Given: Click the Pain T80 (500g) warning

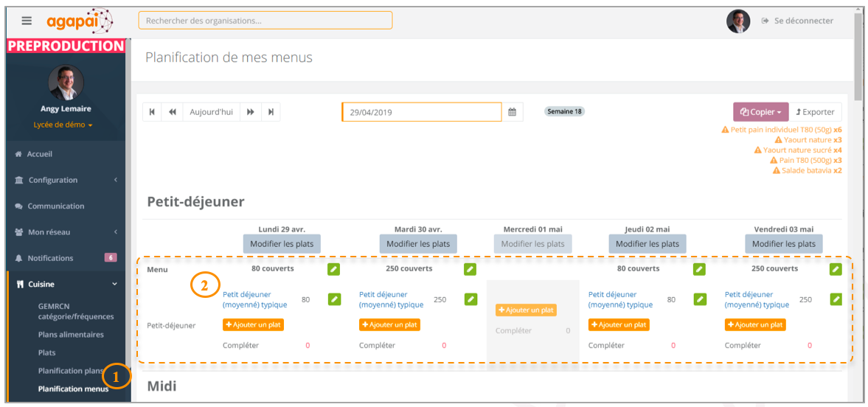Looking at the screenshot, I should coord(806,160).
